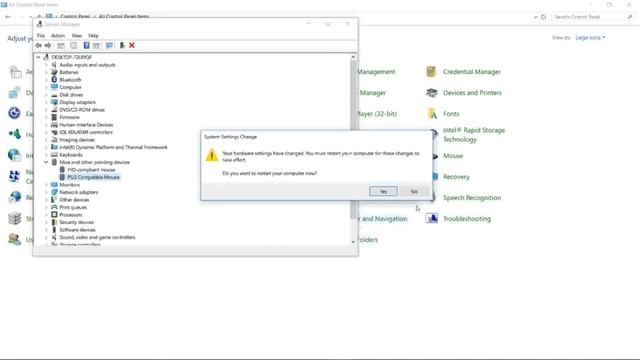
Task: Select the Firmware icon in device tree
Action: (x=54, y=117)
